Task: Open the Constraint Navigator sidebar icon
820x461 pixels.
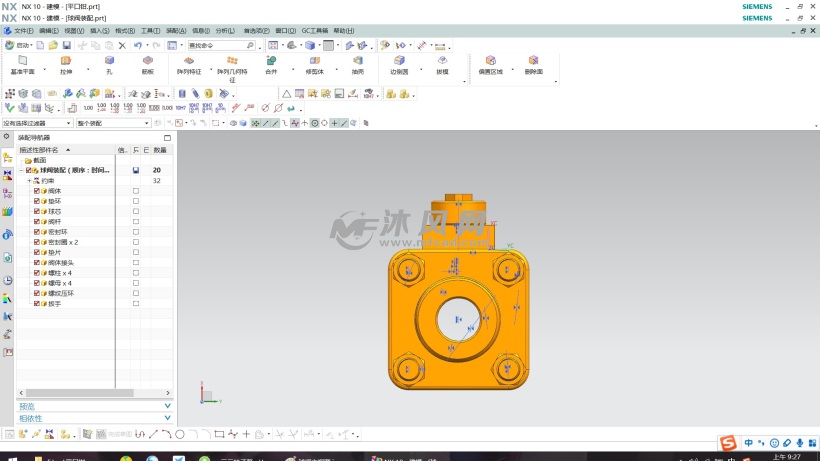Action: coord(7,176)
